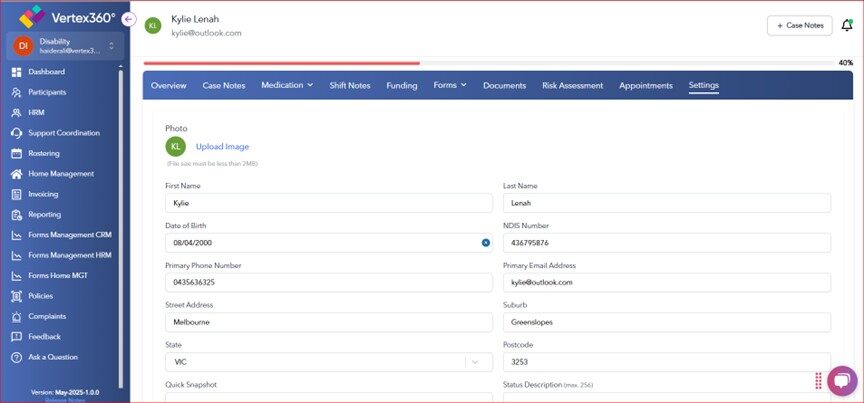Click the + Case Notes button
Viewport: 864px width, 403px height.
click(800, 25)
